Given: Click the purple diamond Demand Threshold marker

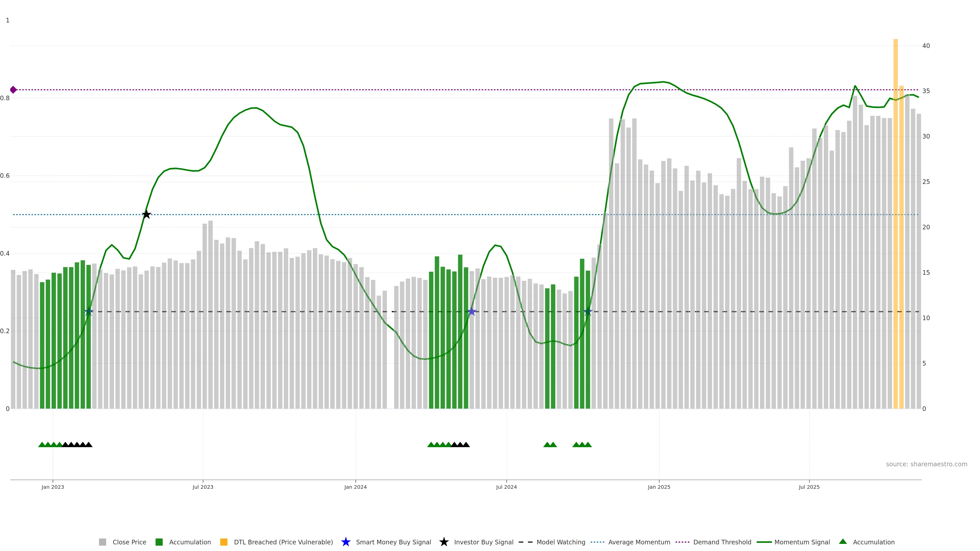Looking at the screenshot, I should coord(13,90).
